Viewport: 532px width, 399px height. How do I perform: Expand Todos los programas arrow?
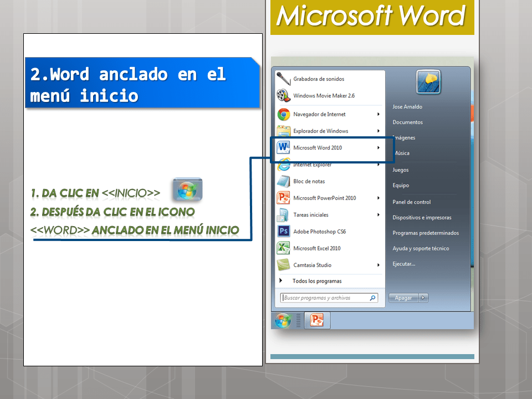(x=280, y=280)
